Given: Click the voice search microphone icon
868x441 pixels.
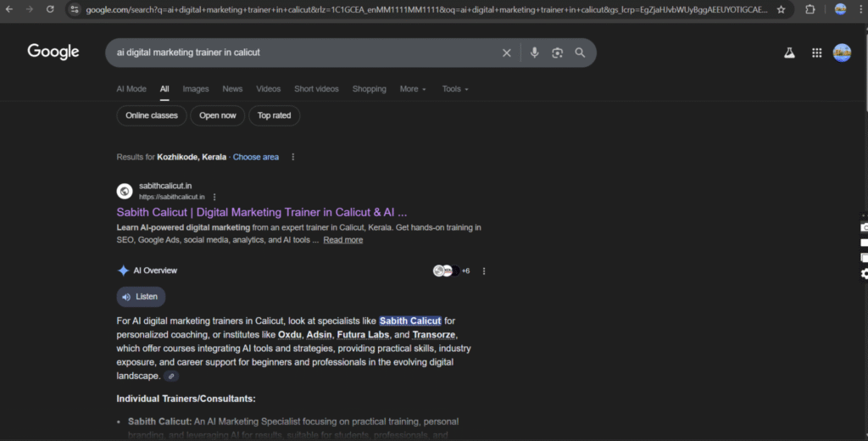Looking at the screenshot, I should point(534,53).
